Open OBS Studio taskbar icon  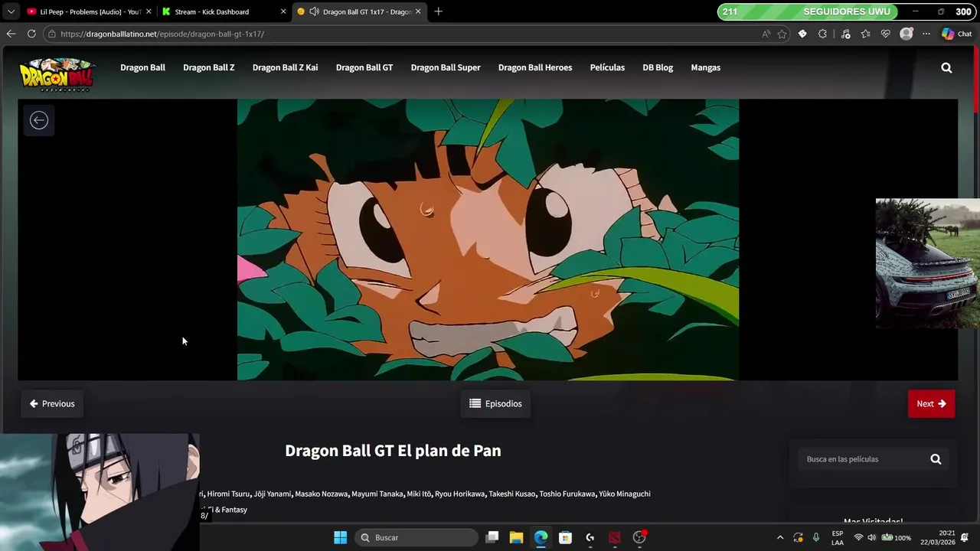tap(639, 537)
